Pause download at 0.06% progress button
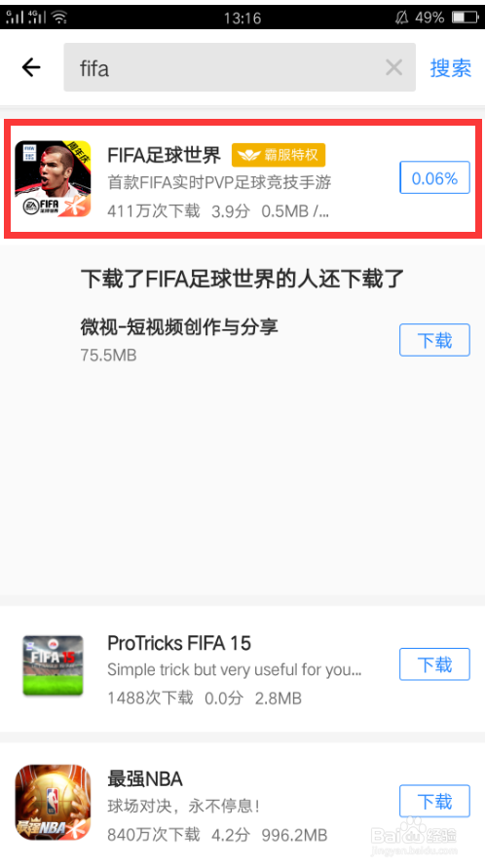The width and height of the screenshot is (485, 868). coord(434,177)
